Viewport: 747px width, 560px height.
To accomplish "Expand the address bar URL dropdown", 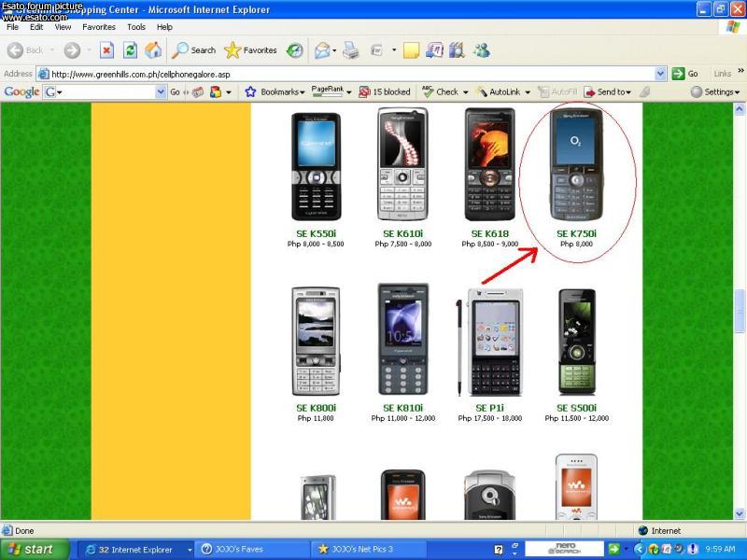I will pos(660,74).
